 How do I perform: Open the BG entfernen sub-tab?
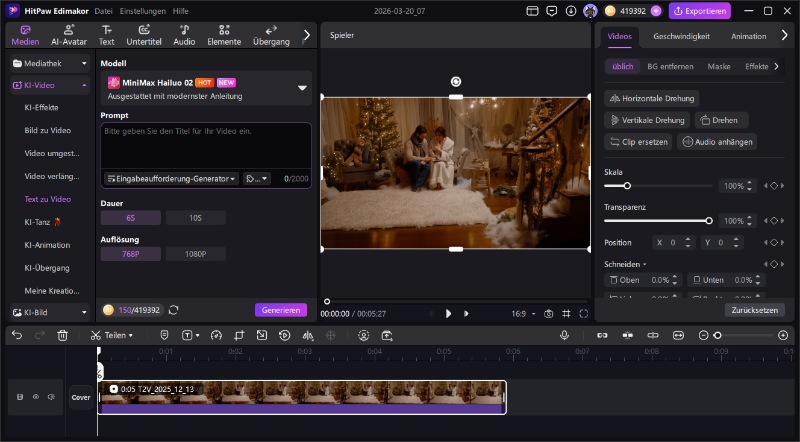tap(670, 66)
